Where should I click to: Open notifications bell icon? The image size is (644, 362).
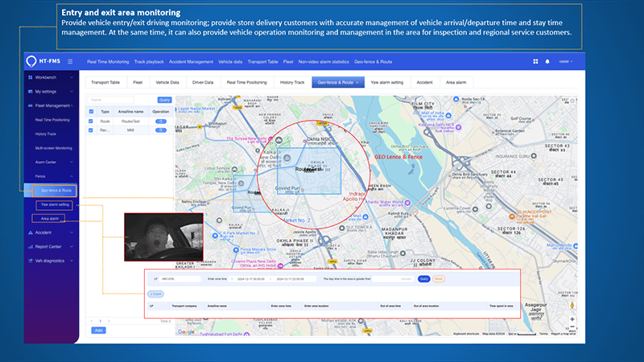point(547,62)
